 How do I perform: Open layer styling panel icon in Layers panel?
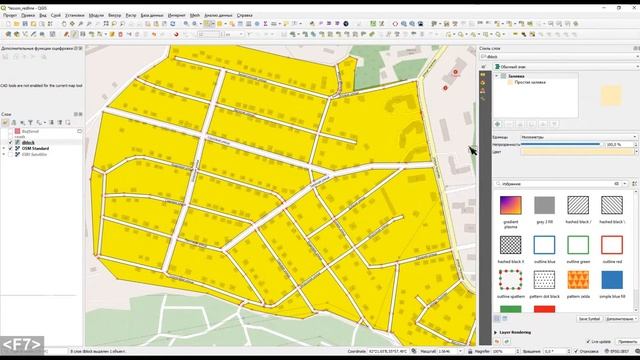(x=5, y=122)
